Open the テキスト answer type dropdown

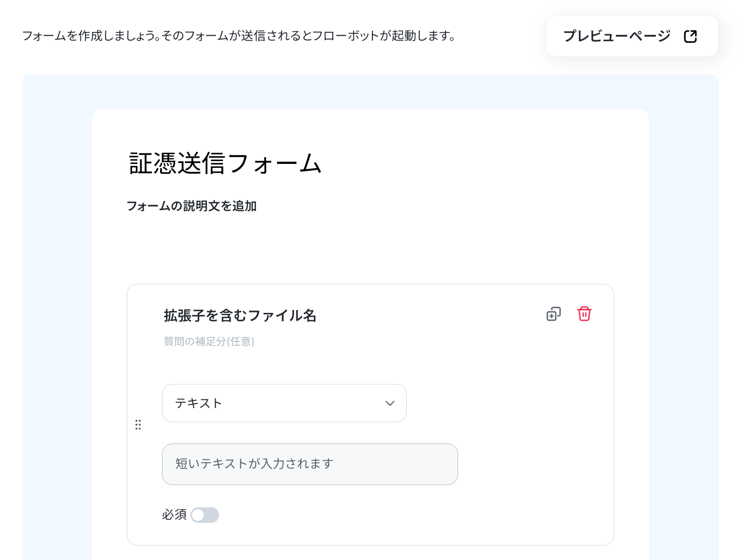(284, 403)
